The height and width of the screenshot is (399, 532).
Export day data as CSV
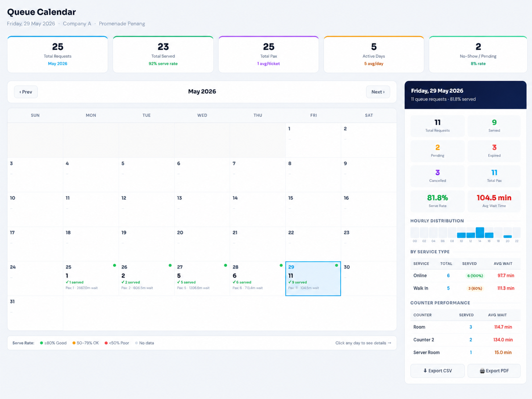437,371
